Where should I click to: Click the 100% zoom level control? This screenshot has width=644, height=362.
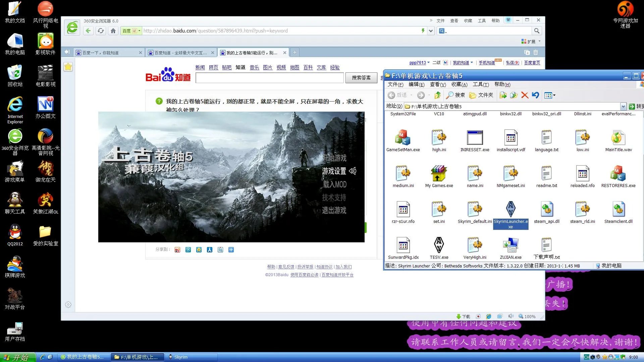(x=527, y=316)
